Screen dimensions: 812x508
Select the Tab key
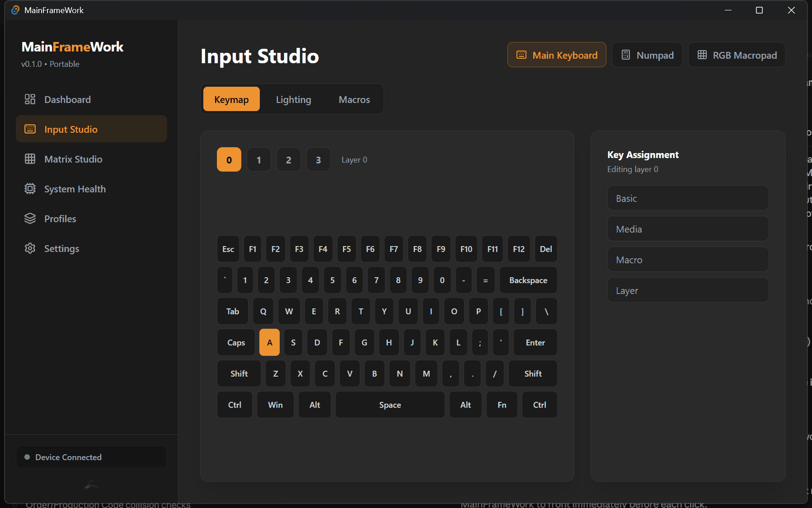[233, 311]
